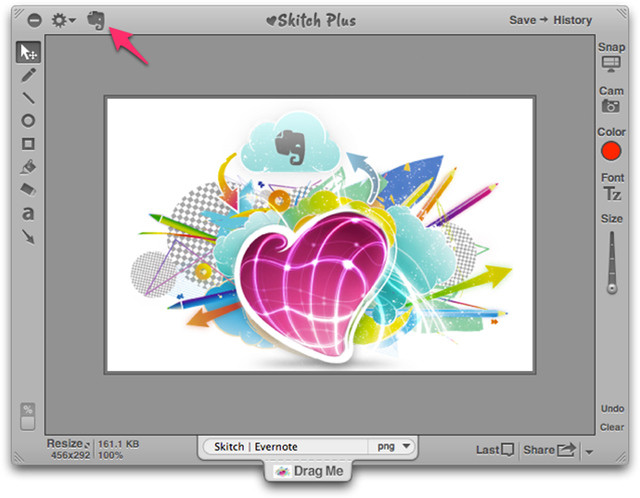The image size is (640, 498).
Task: Open the gear settings menu
Action: [x=63, y=20]
